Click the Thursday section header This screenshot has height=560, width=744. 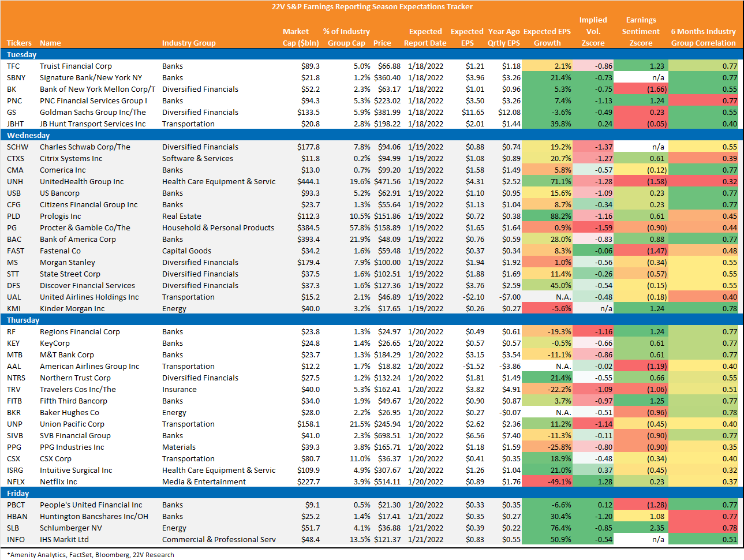(372, 320)
